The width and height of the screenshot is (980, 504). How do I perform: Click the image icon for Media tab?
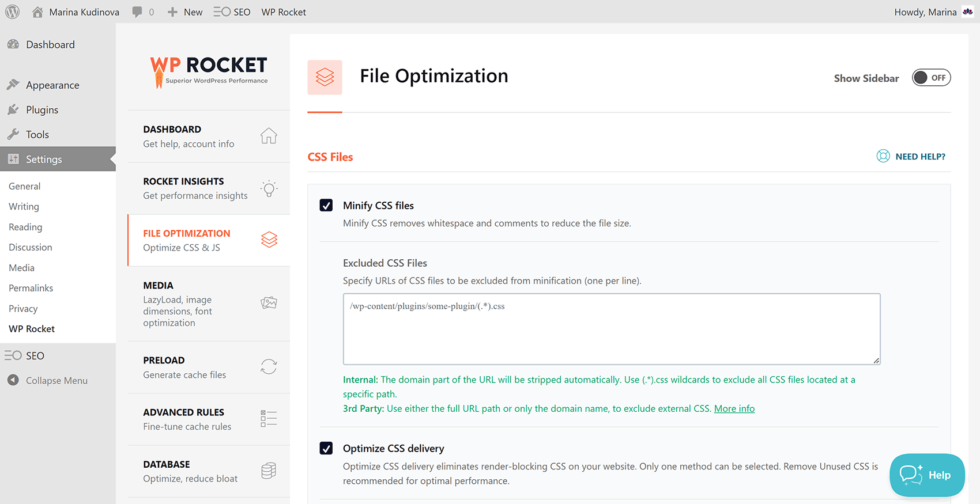(269, 302)
